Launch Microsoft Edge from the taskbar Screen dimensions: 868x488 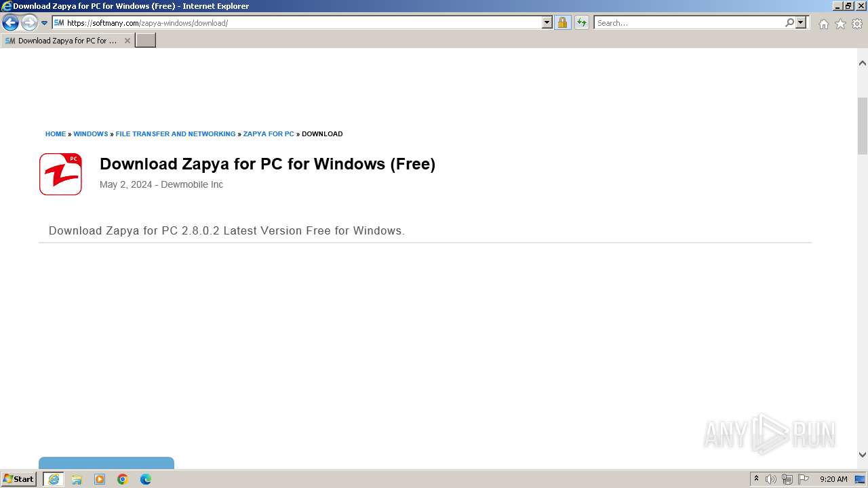tap(146, 479)
